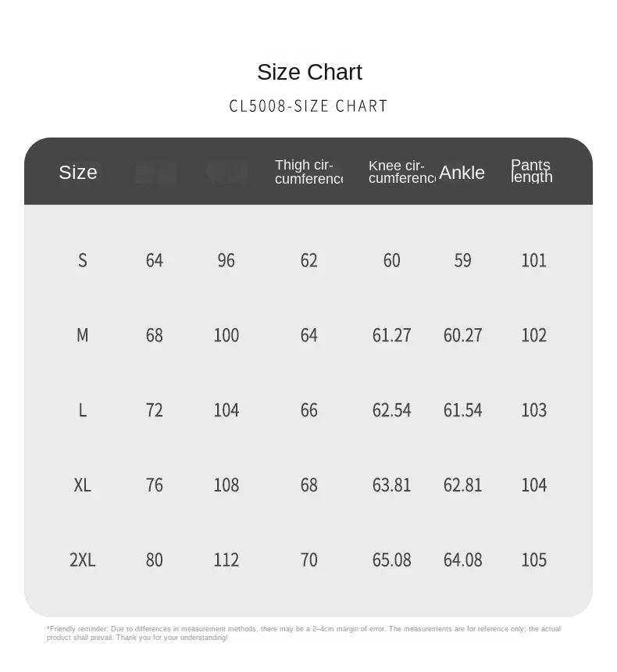The height and width of the screenshot is (672, 617).
Task: Click the Ankle column header
Action: (462, 173)
